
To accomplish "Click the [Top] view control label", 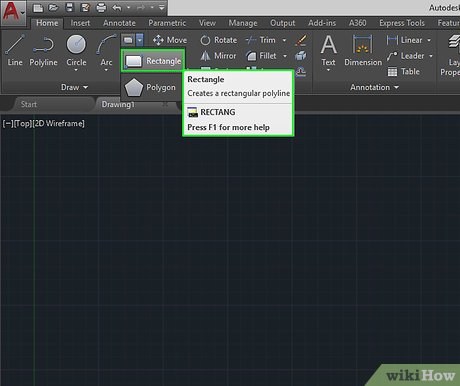I will [23, 124].
